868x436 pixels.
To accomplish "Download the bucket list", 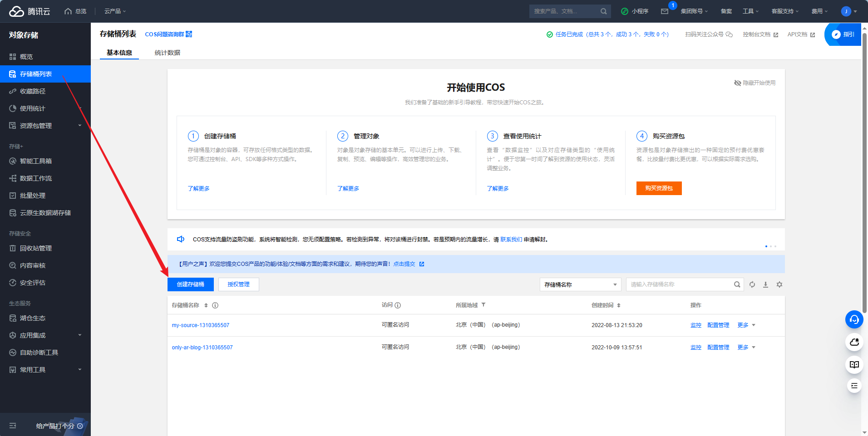I will 765,284.
